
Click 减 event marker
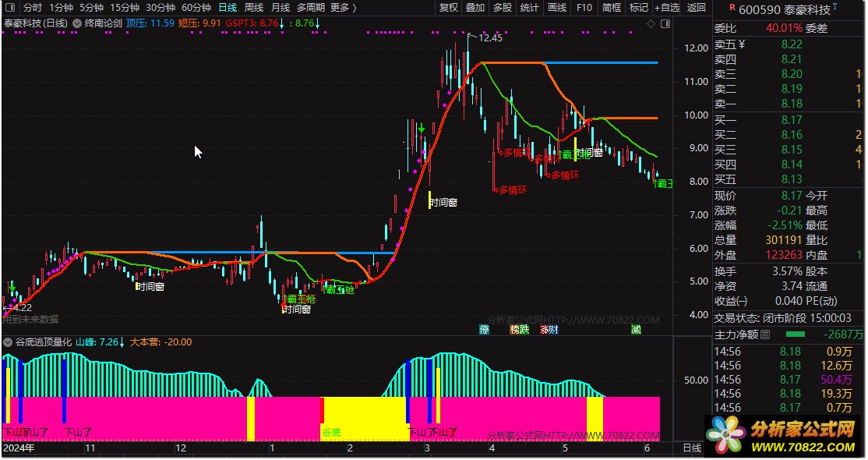pos(636,330)
